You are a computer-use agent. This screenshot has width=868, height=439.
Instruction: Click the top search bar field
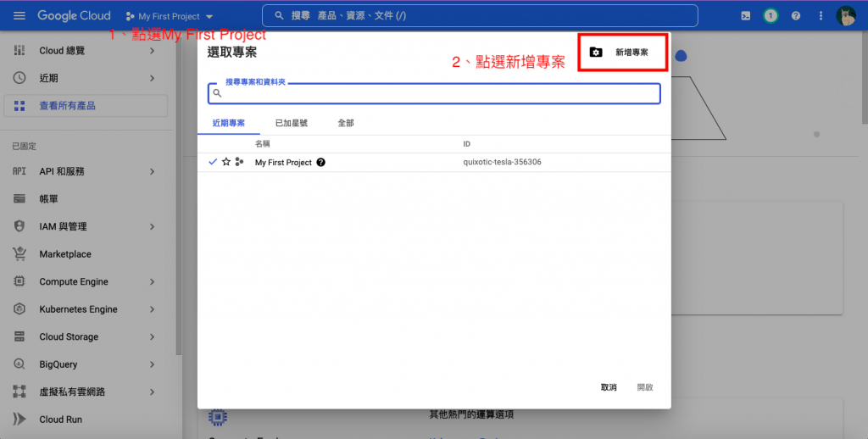pos(480,15)
